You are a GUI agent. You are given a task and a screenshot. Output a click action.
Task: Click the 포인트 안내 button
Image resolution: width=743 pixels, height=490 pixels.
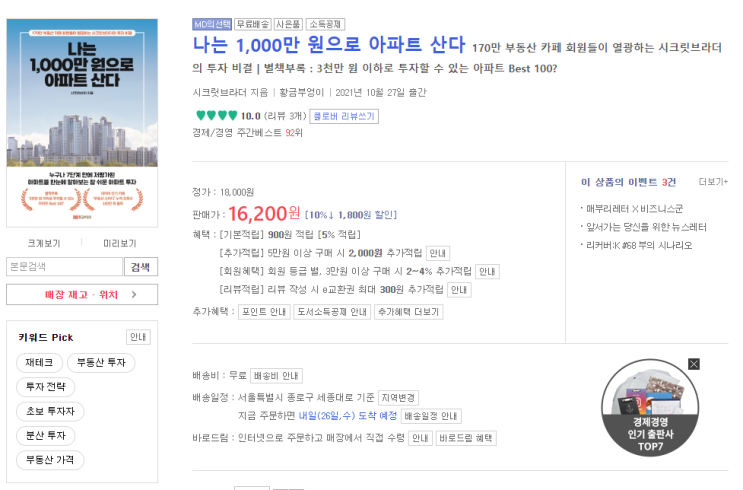[264, 312]
